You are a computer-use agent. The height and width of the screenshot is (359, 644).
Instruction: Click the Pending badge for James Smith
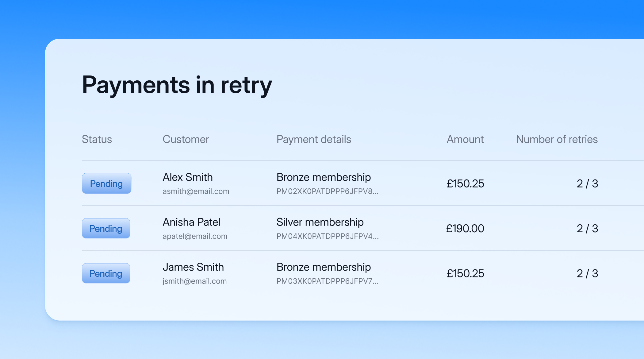click(106, 273)
